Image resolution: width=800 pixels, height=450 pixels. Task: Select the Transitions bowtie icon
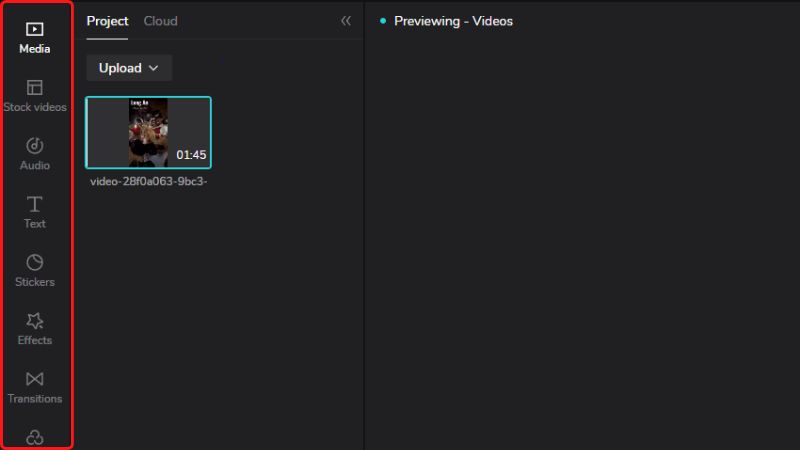[x=35, y=379]
